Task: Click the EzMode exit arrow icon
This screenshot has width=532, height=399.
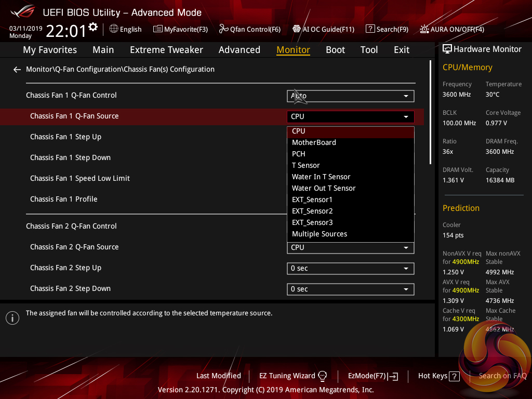Action: [393, 376]
